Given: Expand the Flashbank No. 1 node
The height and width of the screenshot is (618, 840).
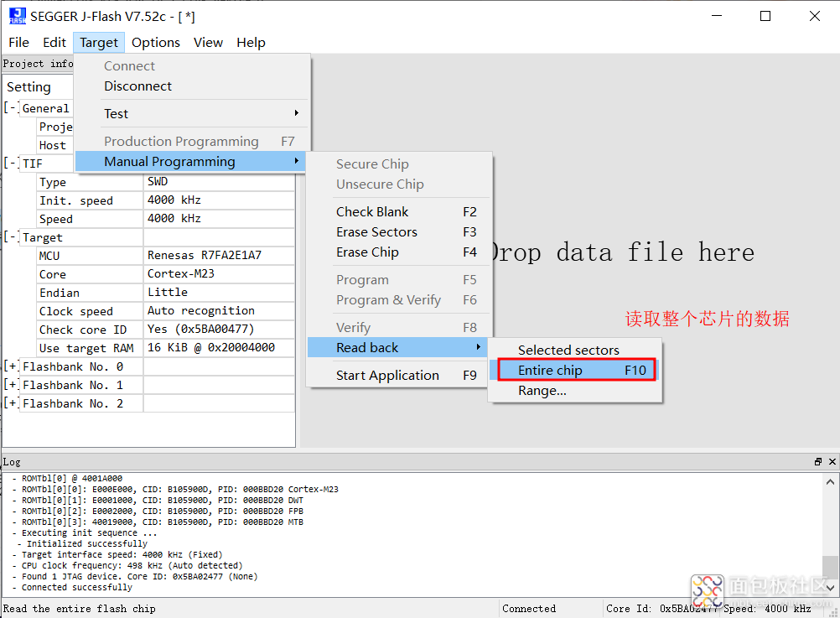Looking at the screenshot, I should [11, 385].
